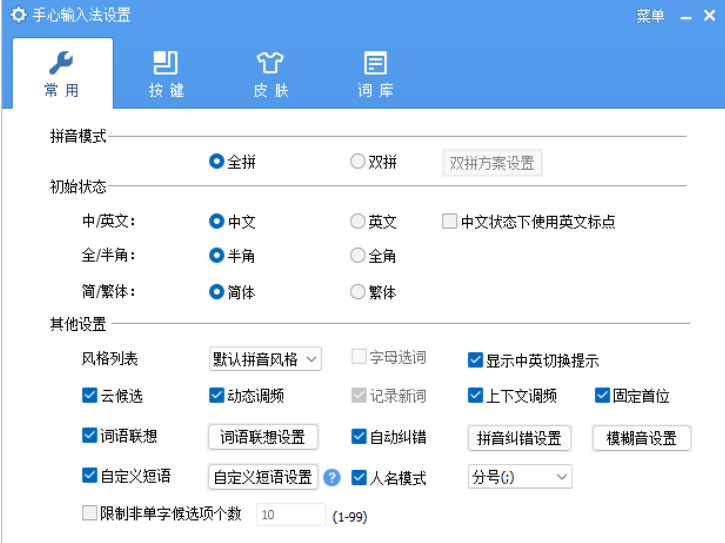
Task: Open 拼音纠错设置 button
Action: point(518,438)
